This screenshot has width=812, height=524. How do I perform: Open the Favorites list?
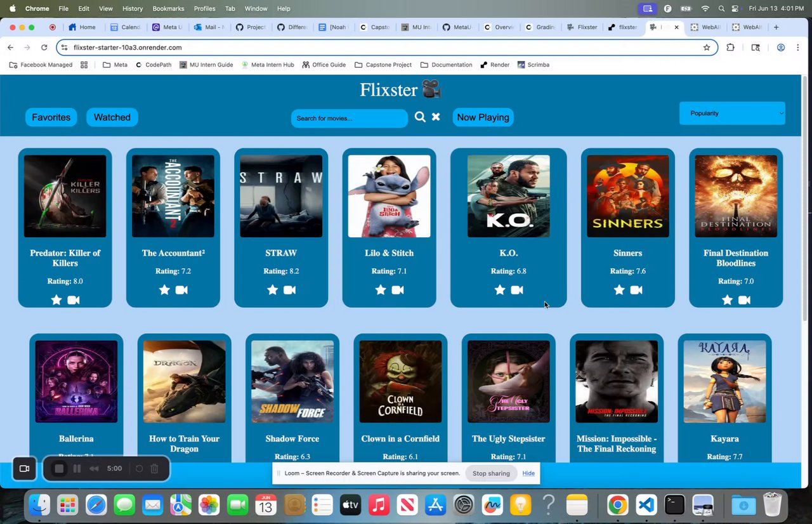51,117
